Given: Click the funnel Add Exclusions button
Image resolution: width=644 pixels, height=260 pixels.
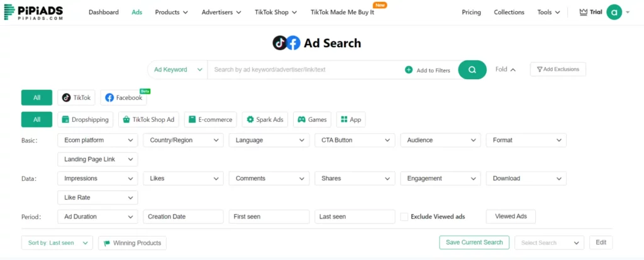Looking at the screenshot, I should (x=558, y=69).
